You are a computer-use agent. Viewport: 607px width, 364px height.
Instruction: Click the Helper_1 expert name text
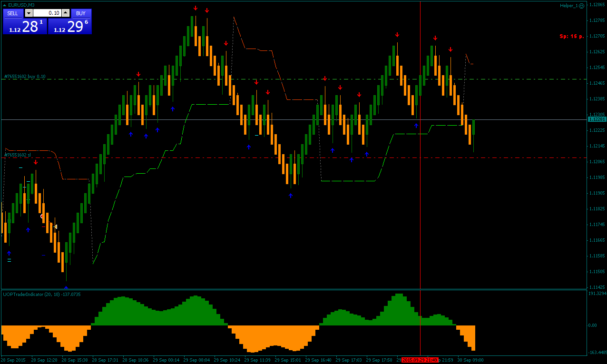coord(569,6)
